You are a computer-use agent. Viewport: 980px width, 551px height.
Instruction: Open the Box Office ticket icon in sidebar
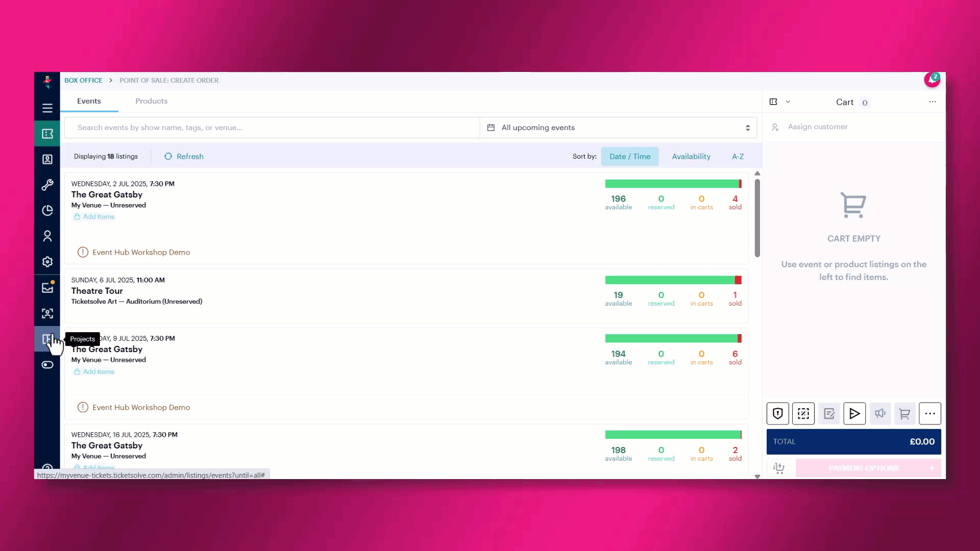[x=47, y=134]
